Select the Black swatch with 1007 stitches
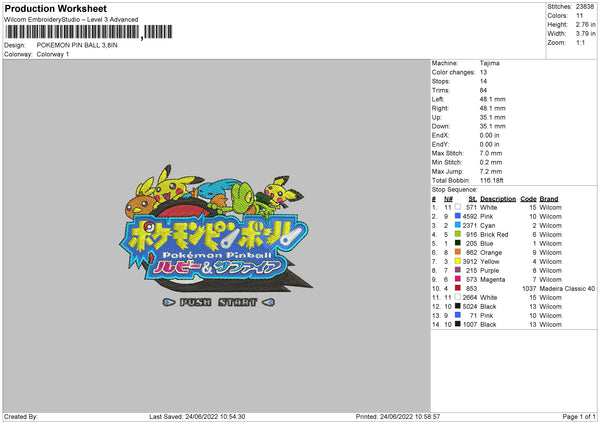This screenshot has height=424, width=600. (x=458, y=324)
